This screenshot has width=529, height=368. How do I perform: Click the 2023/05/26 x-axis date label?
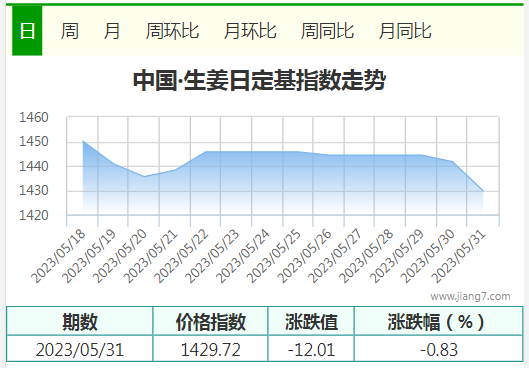[x=304, y=257]
